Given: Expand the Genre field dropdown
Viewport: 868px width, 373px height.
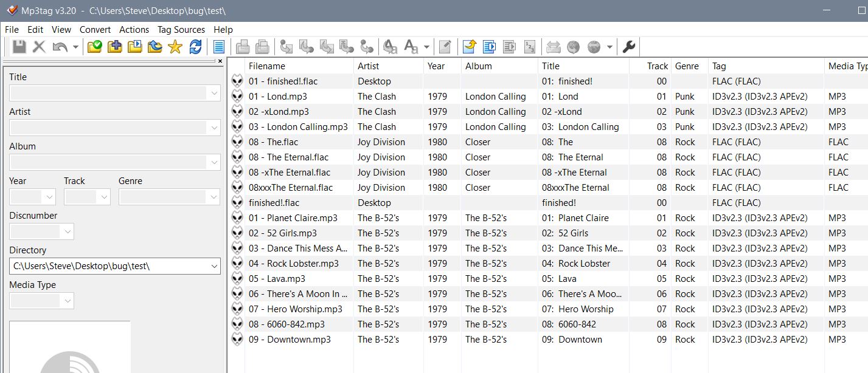Looking at the screenshot, I should tap(214, 197).
